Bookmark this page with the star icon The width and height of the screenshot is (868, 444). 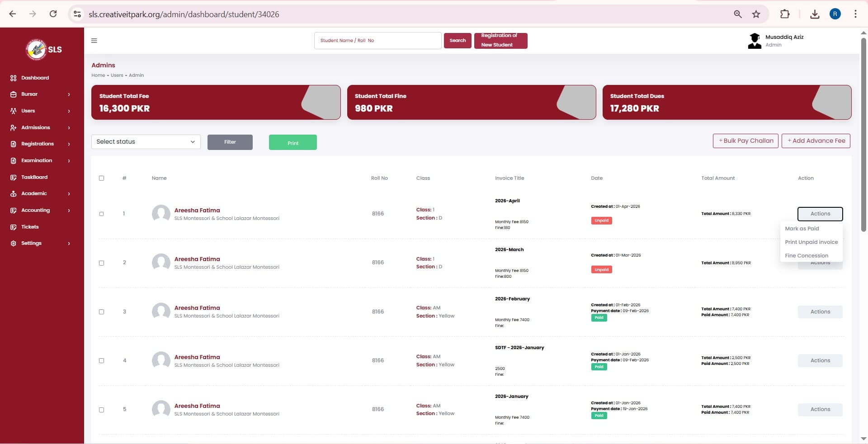click(x=756, y=14)
